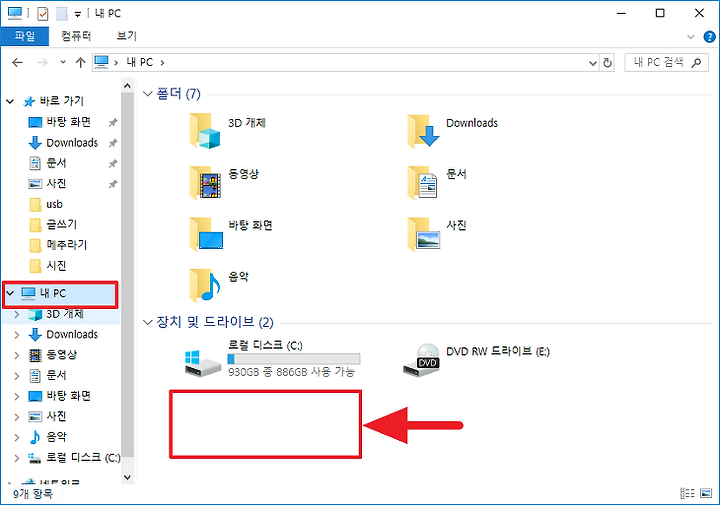The width and height of the screenshot is (720, 505).
Task: Open the help question mark icon
Action: tap(709, 37)
